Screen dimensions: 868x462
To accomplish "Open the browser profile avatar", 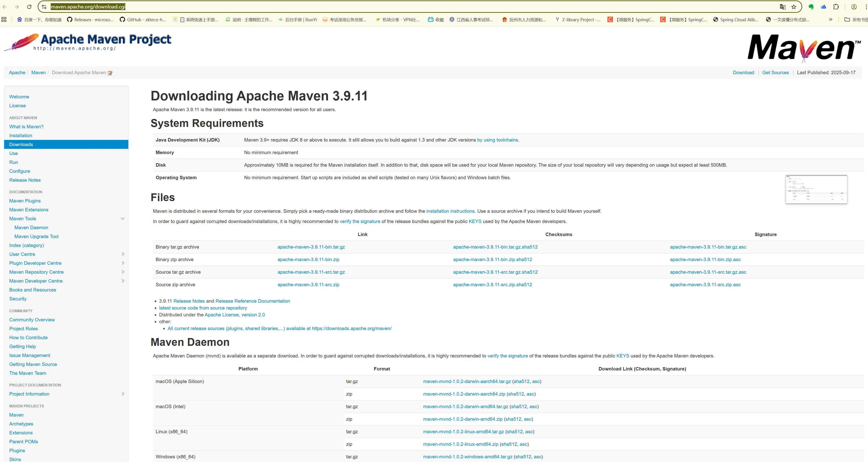I will [x=854, y=7].
